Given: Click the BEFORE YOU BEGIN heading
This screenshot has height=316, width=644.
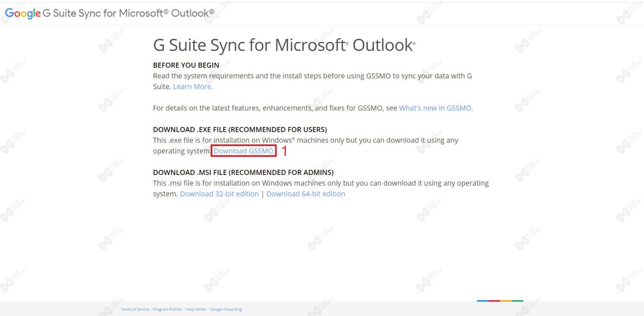Looking at the screenshot, I should coord(186,65).
